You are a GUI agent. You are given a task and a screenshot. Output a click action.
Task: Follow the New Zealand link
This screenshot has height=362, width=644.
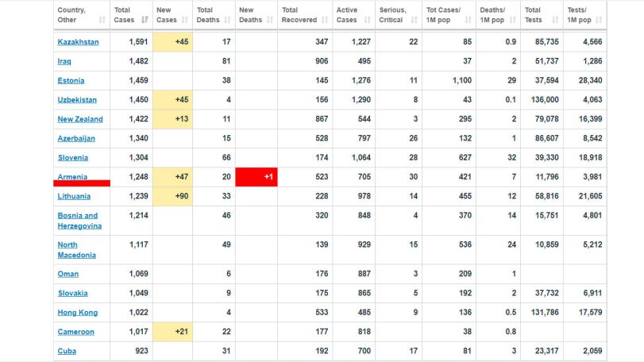(80, 119)
